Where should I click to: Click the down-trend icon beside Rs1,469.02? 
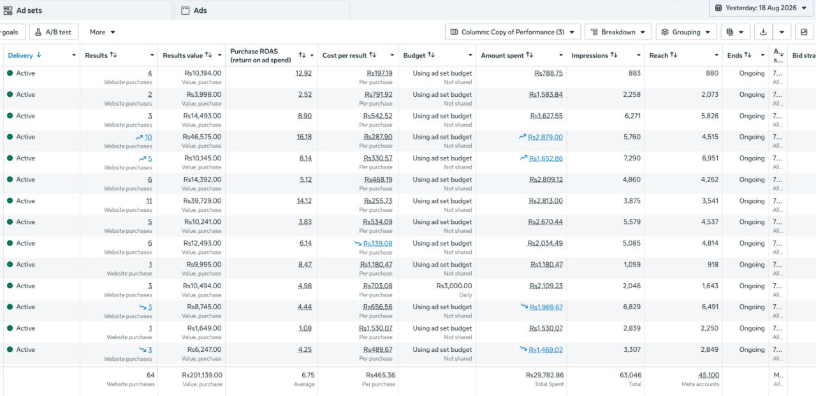click(523, 350)
